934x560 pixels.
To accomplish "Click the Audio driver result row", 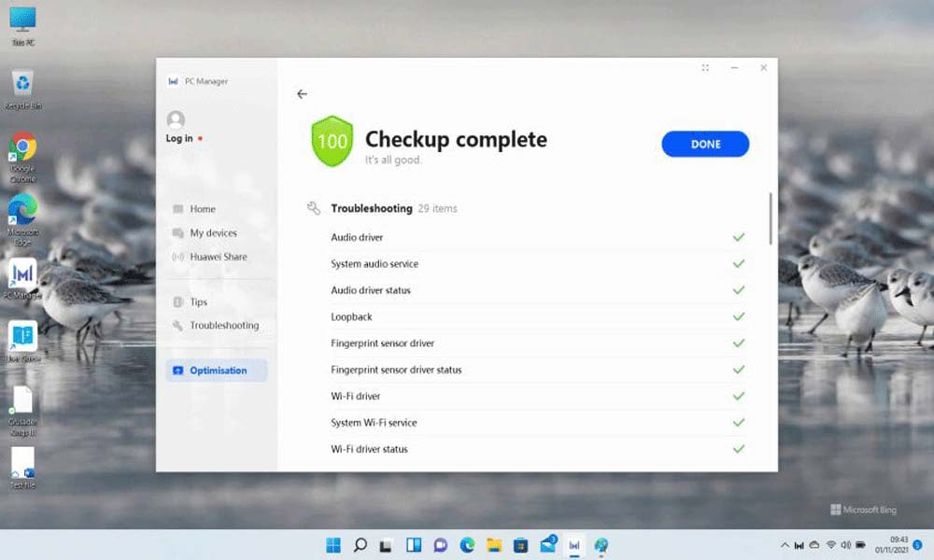I will (357, 238).
